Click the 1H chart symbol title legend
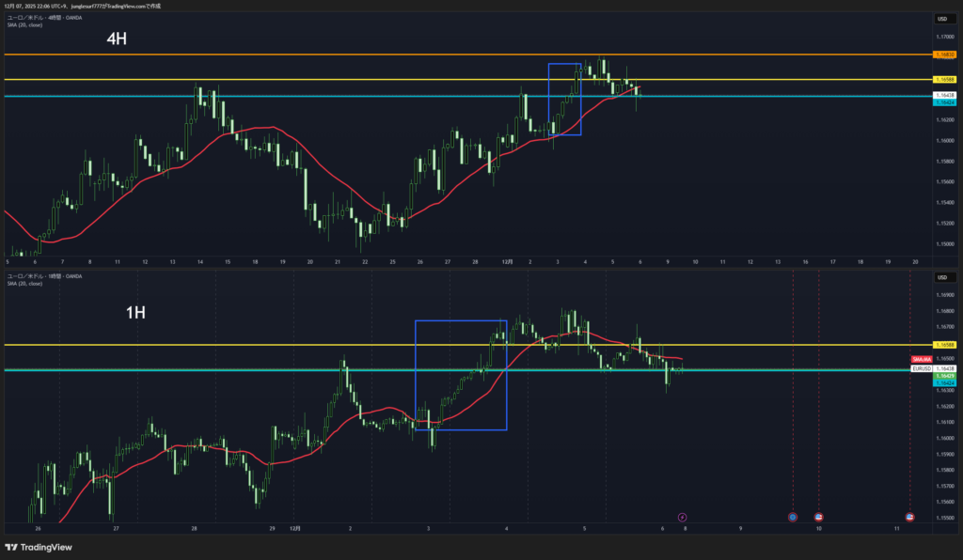This screenshot has height=560, width=963. pyautogui.click(x=43, y=276)
